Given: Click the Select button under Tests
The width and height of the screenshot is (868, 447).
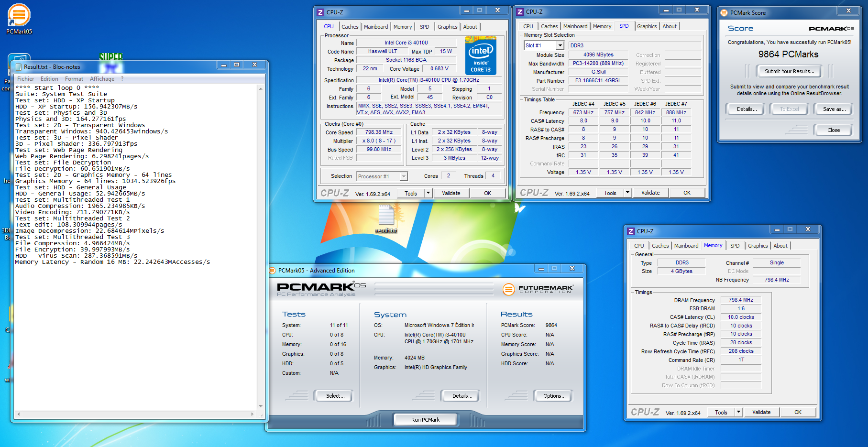Looking at the screenshot, I should 335,396.
